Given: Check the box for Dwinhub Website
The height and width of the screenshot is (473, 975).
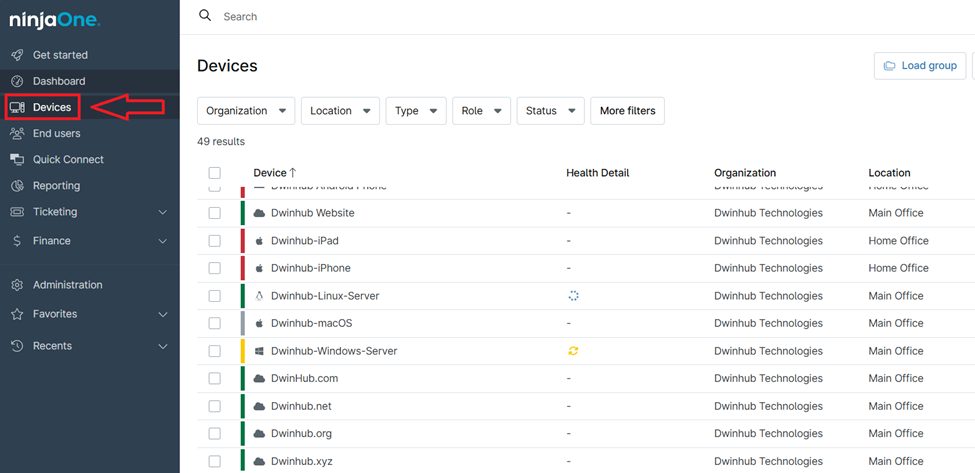Looking at the screenshot, I should pos(215,213).
